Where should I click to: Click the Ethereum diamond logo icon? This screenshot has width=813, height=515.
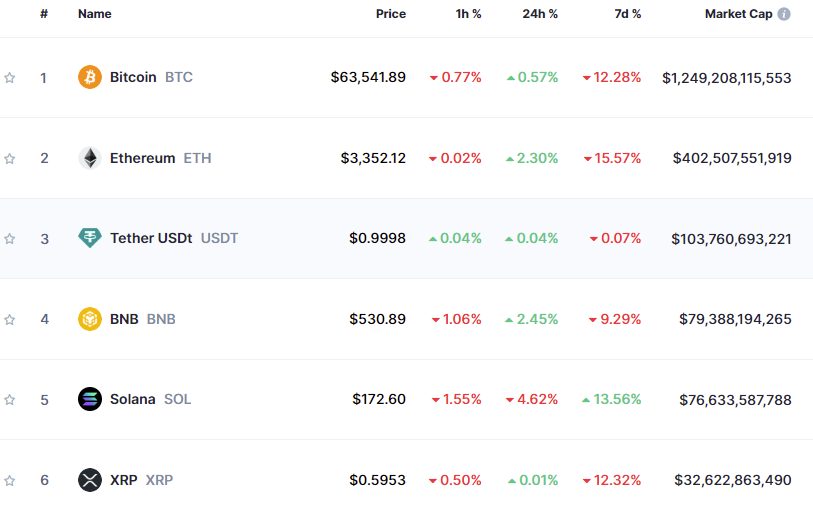click(x=90, y=158)
